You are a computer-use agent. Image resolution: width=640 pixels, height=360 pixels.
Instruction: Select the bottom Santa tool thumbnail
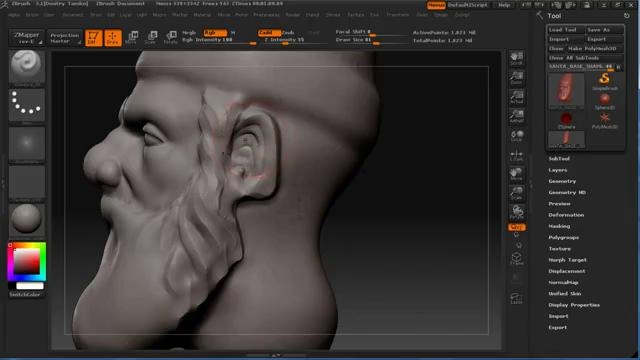(x=566, y=139)
